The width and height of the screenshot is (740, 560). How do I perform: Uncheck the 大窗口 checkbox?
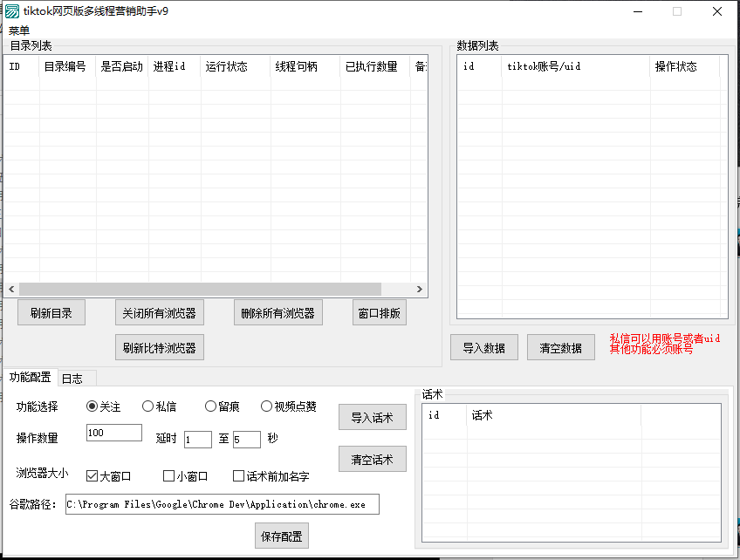point(92,476)
